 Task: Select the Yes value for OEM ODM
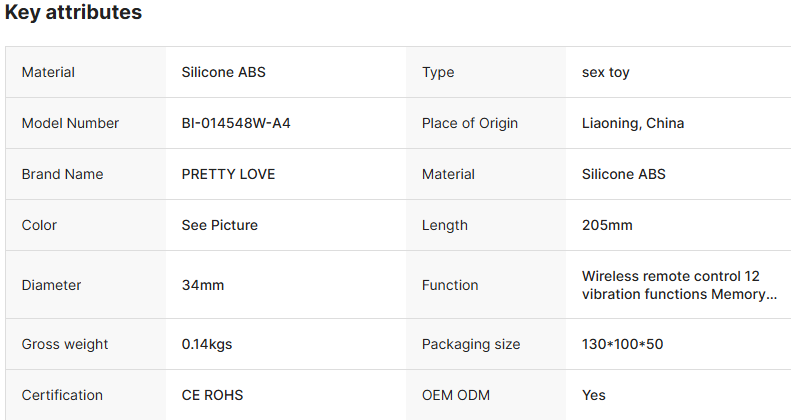coord(594,395)
